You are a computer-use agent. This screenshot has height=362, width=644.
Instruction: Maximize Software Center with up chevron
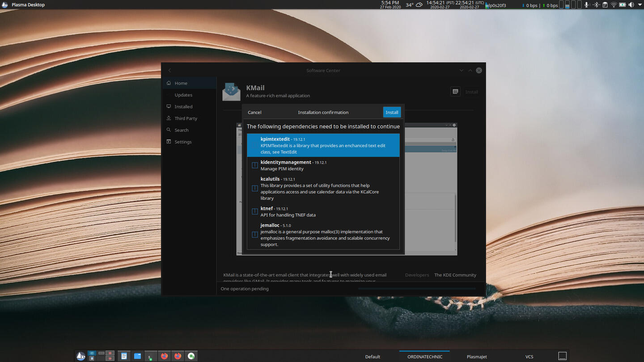pos(470,70)
